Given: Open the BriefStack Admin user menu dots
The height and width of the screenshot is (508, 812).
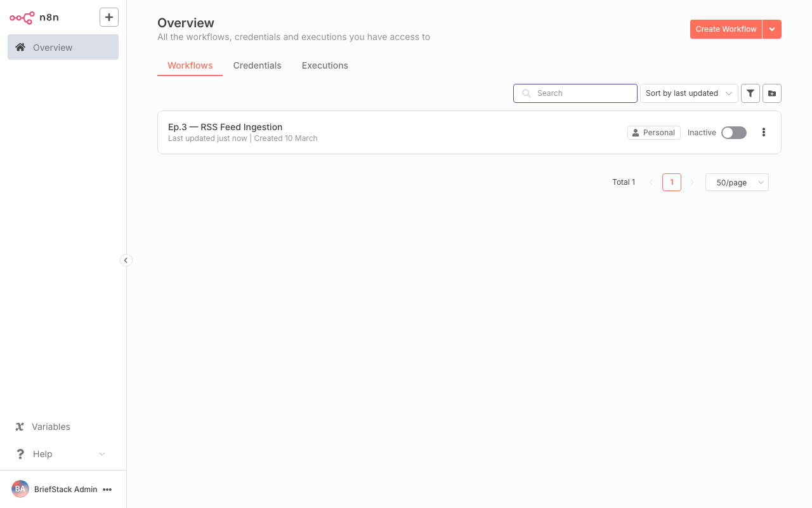Looking at the screenshot, I should coord(108,489).
